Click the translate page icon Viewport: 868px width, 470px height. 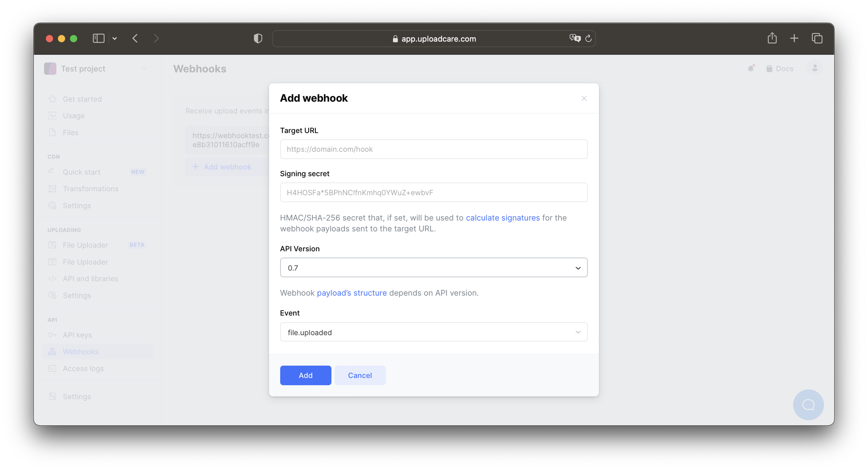pos(575,39)
